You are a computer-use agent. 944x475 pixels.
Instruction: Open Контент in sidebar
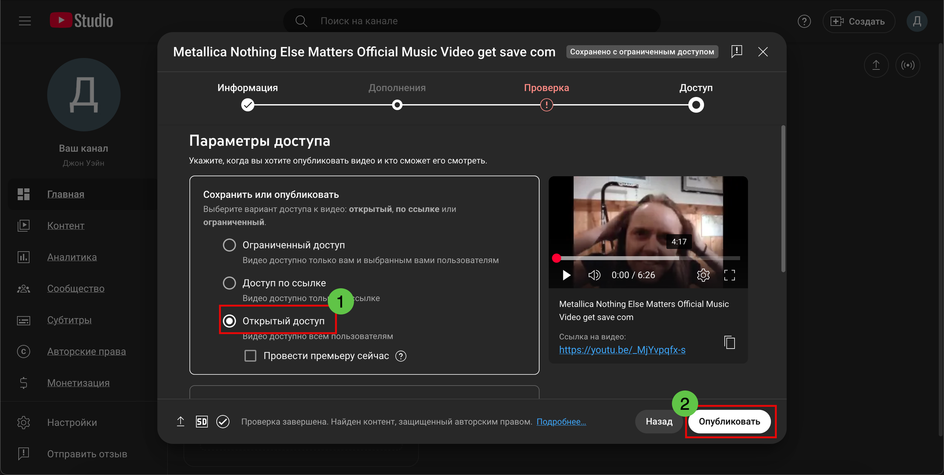[66, 225]
